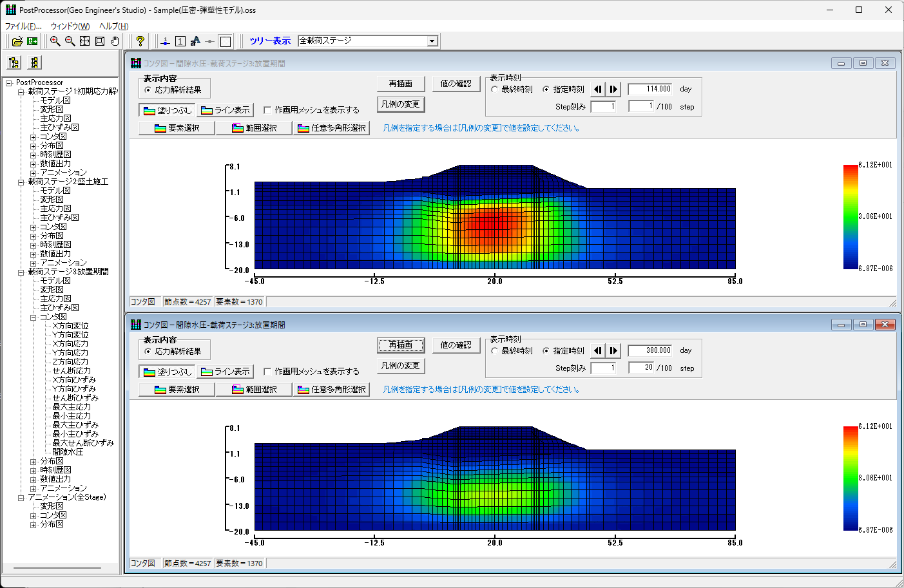Select 間隙水圧 in the stage 3 tree
Viewport: 904px width, 588px height.
68,452
